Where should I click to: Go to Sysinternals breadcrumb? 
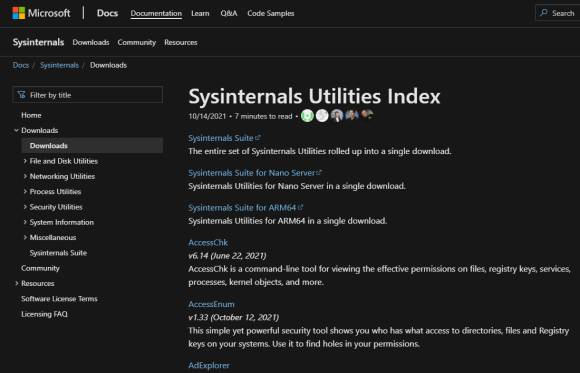pos(59,65)
